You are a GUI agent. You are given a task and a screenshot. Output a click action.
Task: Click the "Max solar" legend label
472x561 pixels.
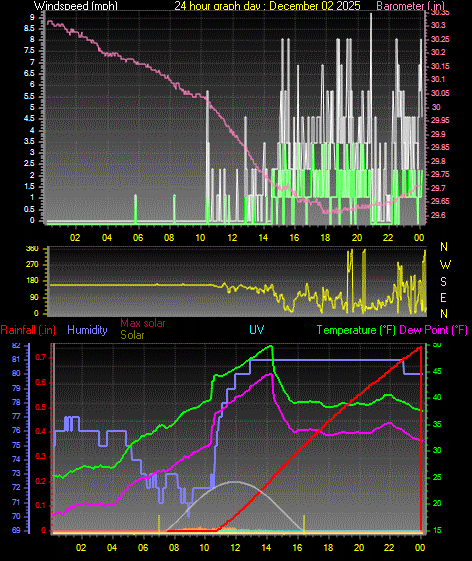click(x=143, y=323)
